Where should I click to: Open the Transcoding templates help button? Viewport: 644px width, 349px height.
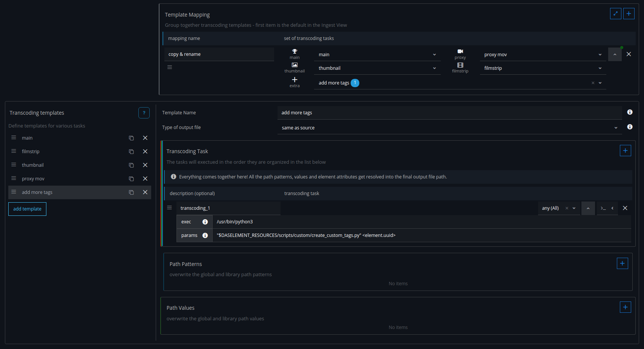click(144, 112)
